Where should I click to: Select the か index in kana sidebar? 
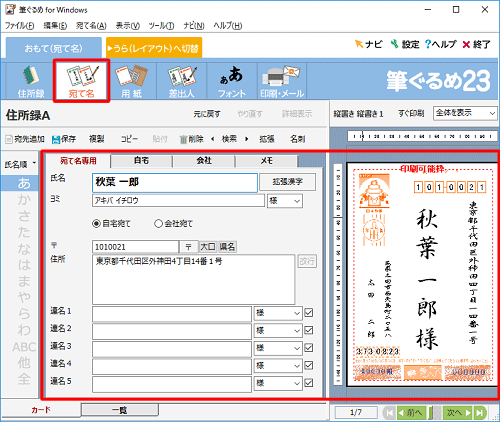(24, 200)
